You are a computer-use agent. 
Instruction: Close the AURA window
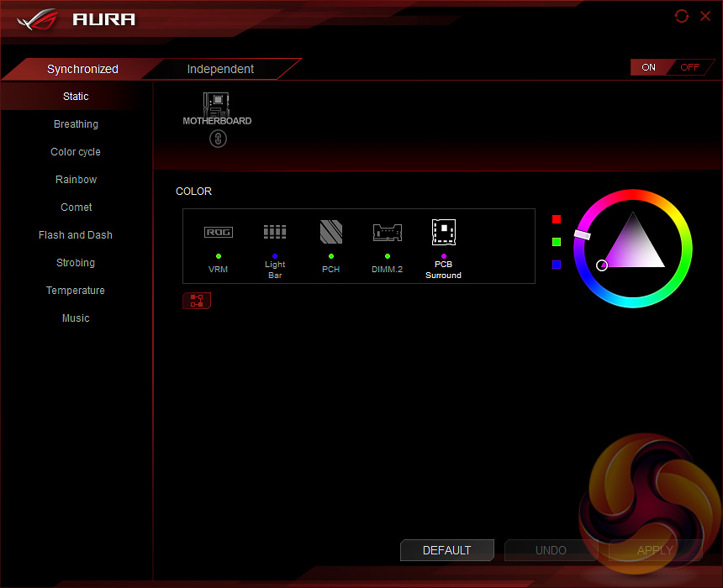coord(705,16)
